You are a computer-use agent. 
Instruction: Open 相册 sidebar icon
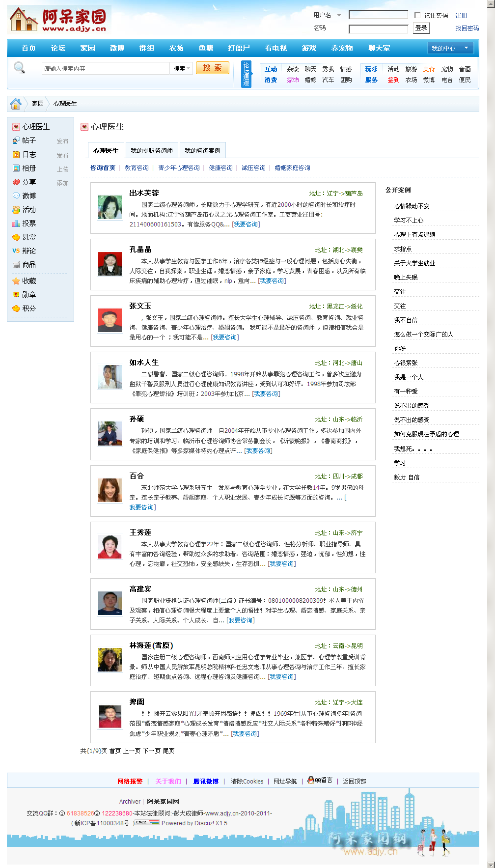(16, 168)
